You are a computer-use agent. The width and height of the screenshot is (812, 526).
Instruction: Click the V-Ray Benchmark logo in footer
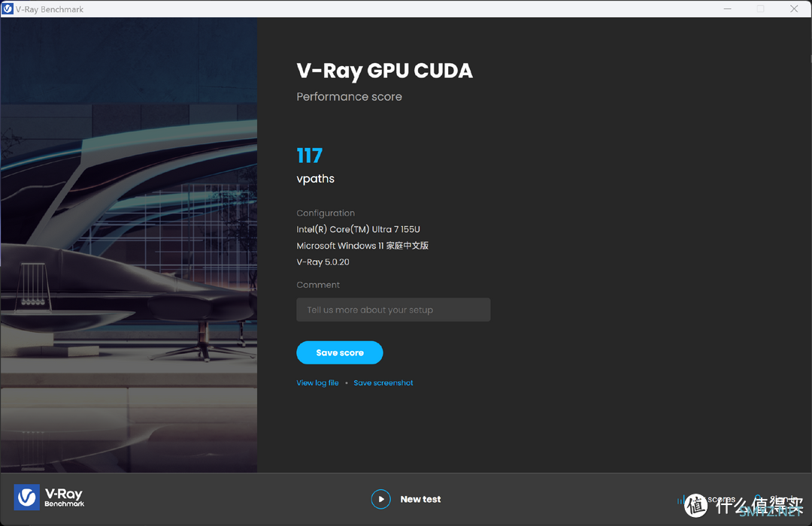tap(49, 497)
